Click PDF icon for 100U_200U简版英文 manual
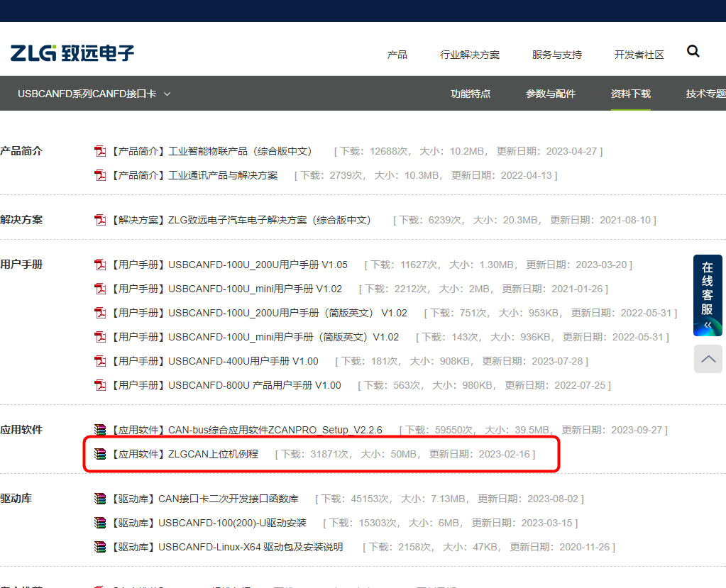This screenshot has height=588, width=726. [100, 313]
